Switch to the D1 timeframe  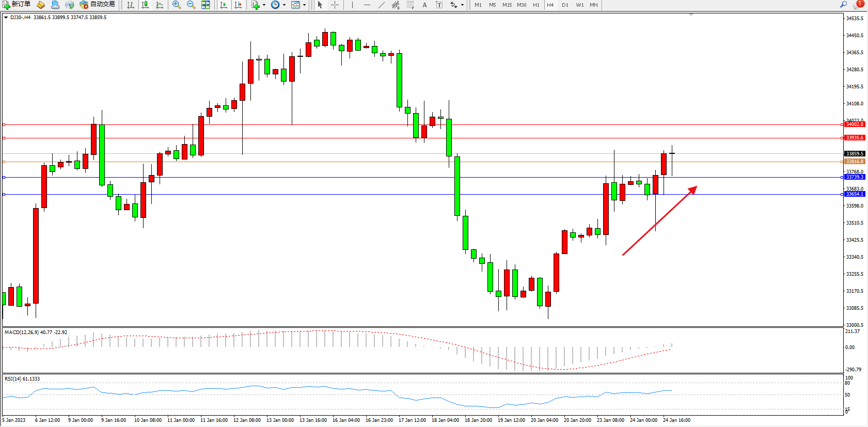pos(565,5)
